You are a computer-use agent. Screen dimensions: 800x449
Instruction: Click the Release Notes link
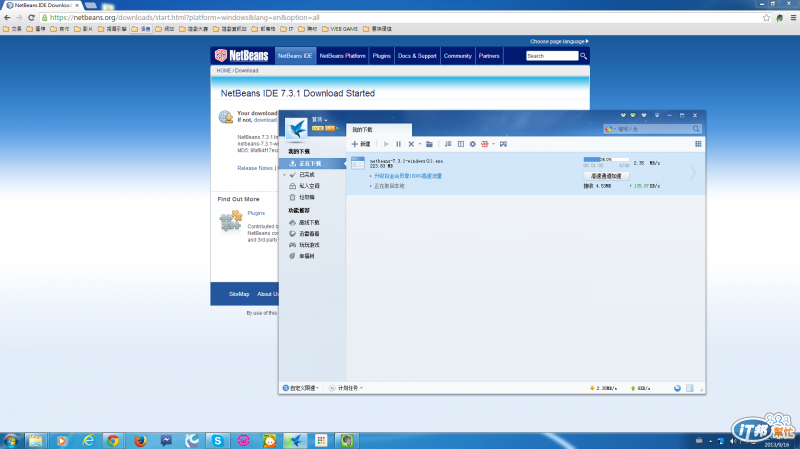(x=255, y=168)
